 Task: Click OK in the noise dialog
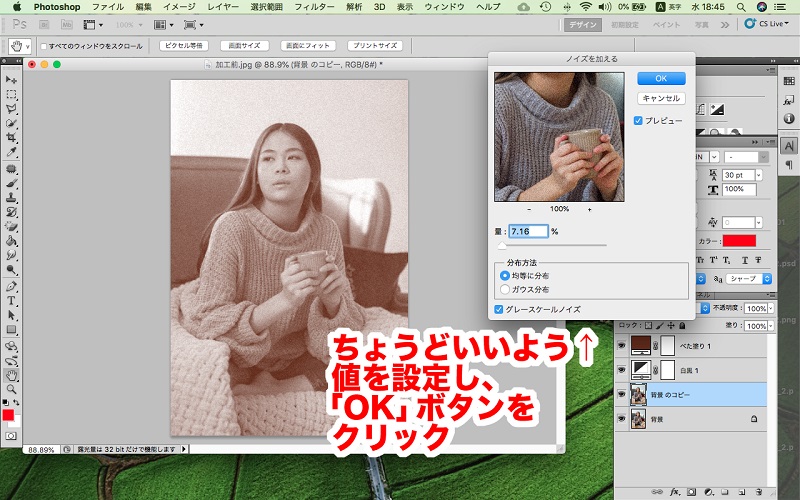point(661,79)
